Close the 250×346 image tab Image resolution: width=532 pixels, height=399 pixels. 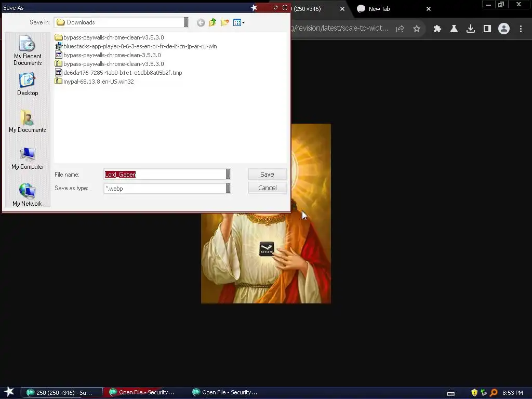(342, 9)
